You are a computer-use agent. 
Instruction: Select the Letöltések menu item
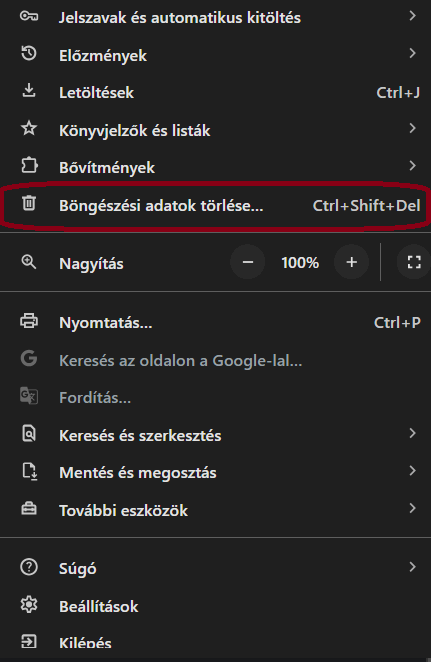click(215, 92)
